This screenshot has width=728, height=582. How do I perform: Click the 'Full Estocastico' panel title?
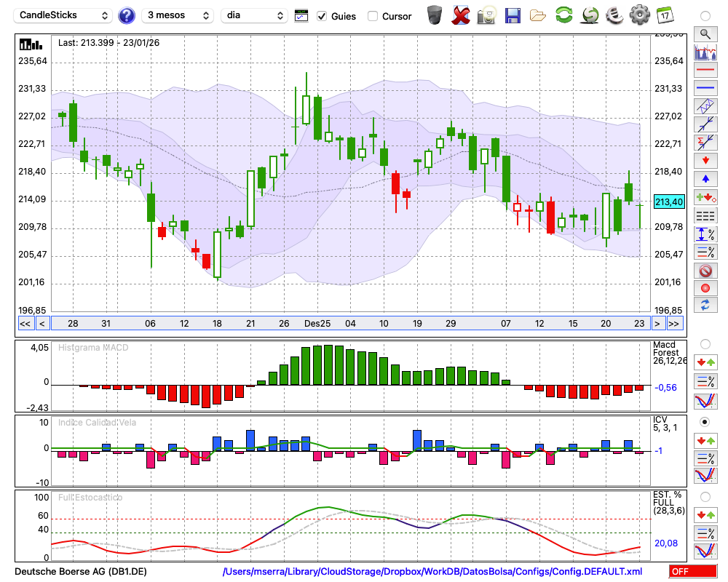[90, 498]
